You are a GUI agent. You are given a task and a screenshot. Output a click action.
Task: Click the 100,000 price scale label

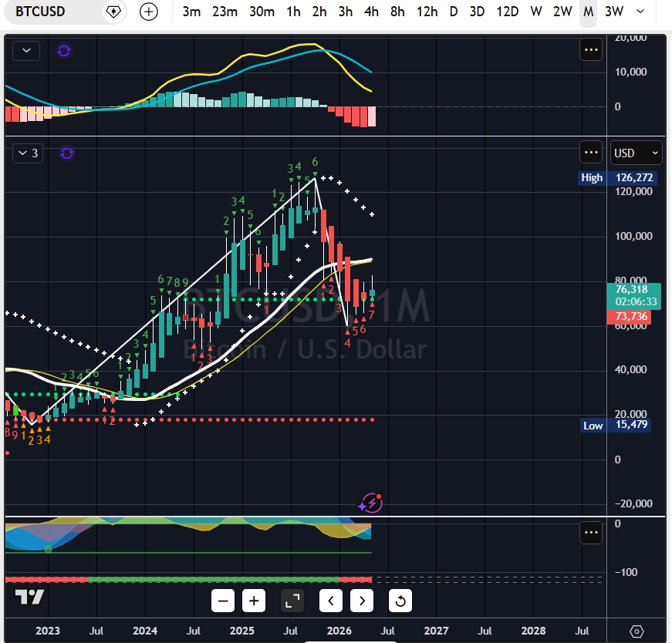click(633, 236)
